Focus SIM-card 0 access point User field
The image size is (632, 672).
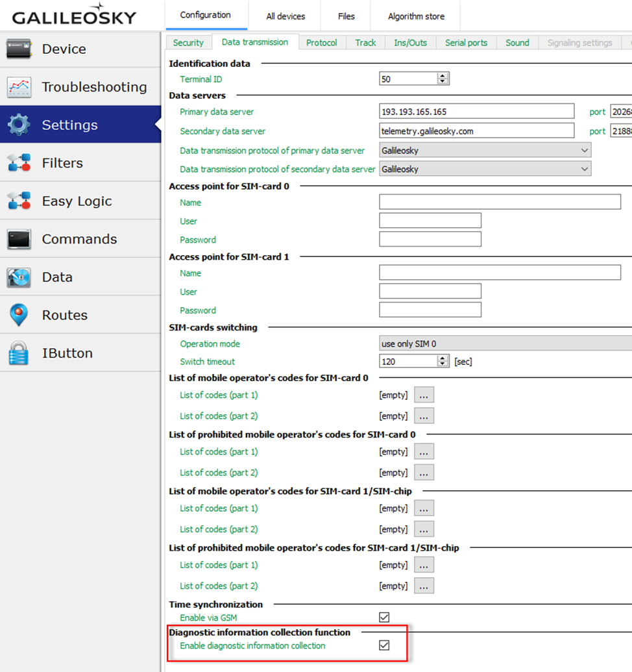click(x=430, y=221)
